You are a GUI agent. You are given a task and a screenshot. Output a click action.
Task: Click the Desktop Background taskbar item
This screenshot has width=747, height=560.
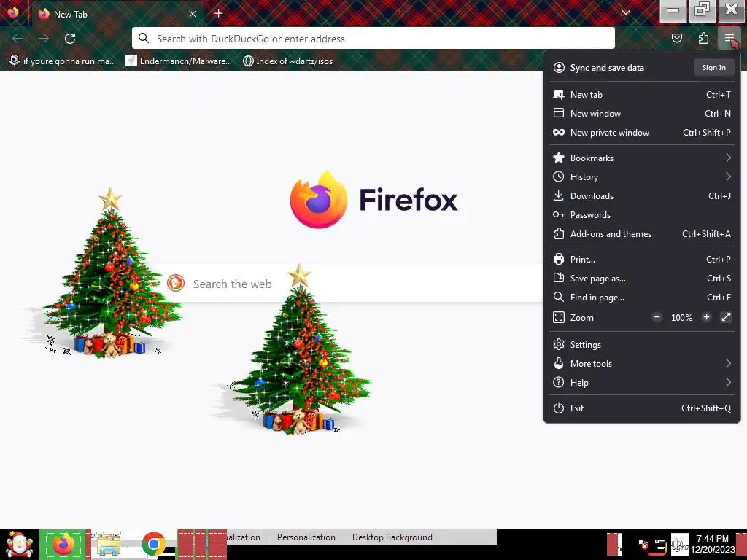coord(392,537)
